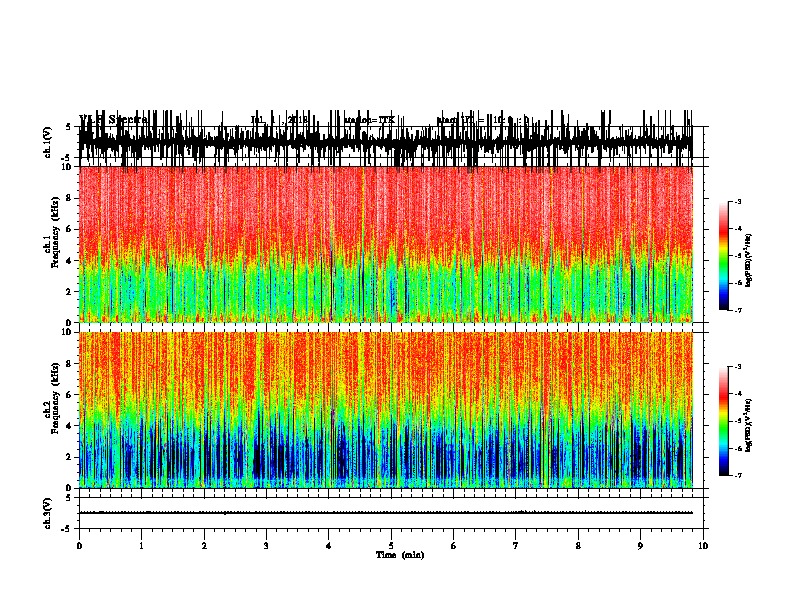Click the ch.1 waveform trace panel
Viewport: 792px width, 612px height.
point(386,142)
